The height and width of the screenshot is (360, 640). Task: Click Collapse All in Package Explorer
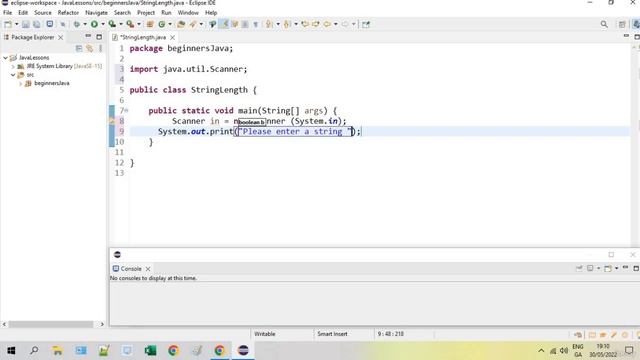click(79, 48)
